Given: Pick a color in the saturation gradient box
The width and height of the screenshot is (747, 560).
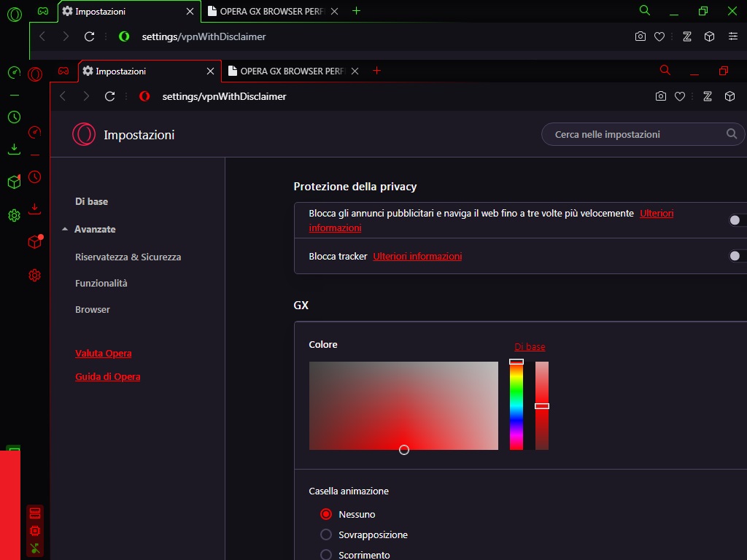Looking at the screenshot, I should 403,405.
